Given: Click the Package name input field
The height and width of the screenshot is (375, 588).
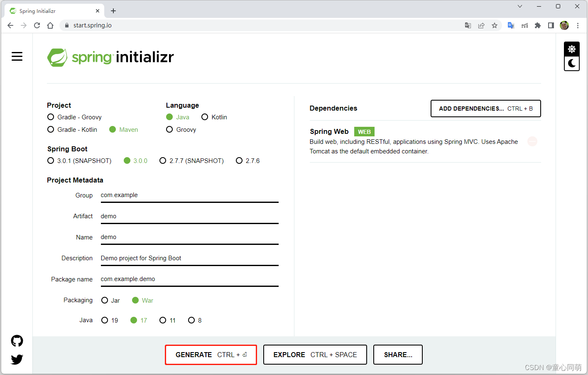Looking at the screenshot, I should pos(189,279).
